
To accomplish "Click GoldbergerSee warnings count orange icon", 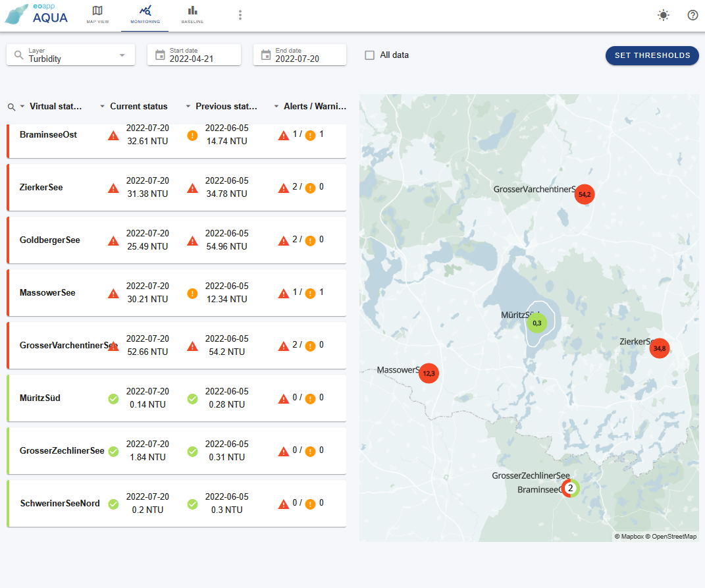I will tap(310, 241).
